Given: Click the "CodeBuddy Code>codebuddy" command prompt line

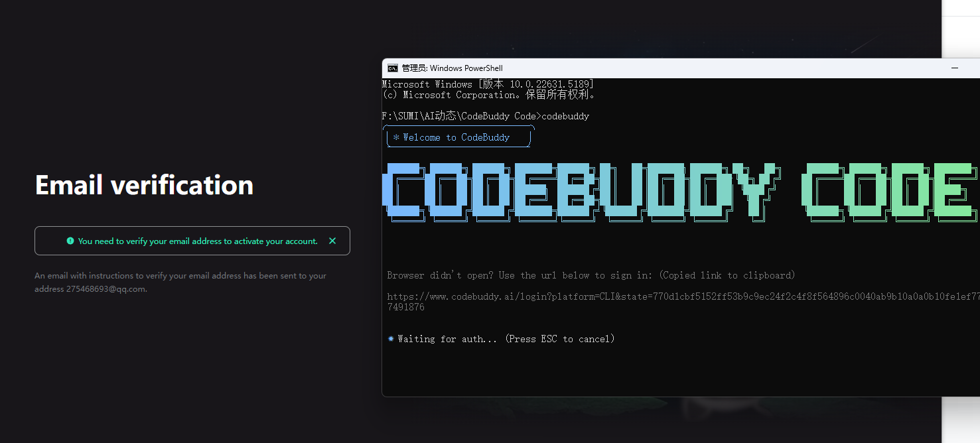Looking at the screenshot, I should pyautogui.click(x=486, y=116).
